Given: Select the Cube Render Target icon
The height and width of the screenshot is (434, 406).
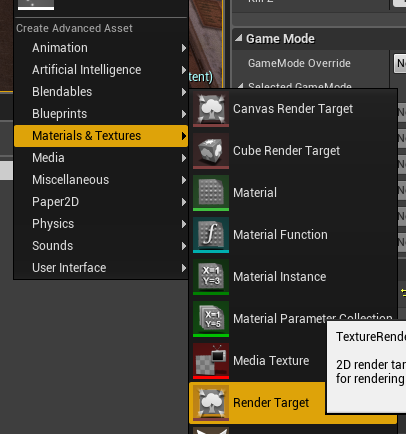Looking at the screenshot, I should point(211,151).
